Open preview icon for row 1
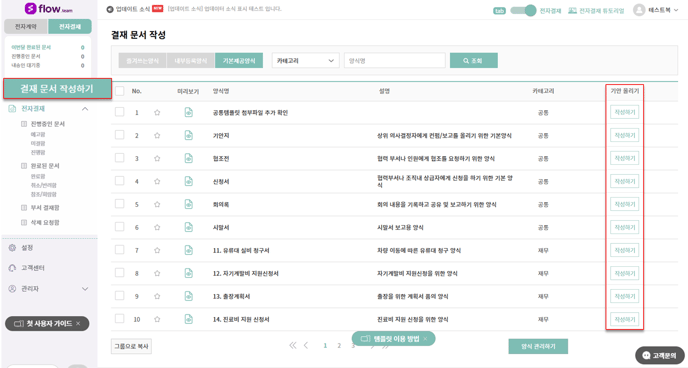 (x=189, y=112)
